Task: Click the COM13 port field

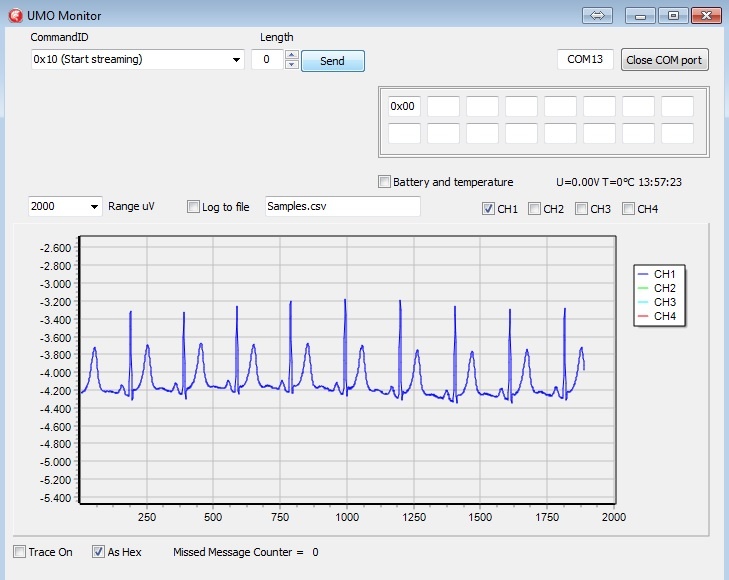Action: (585, 59)
